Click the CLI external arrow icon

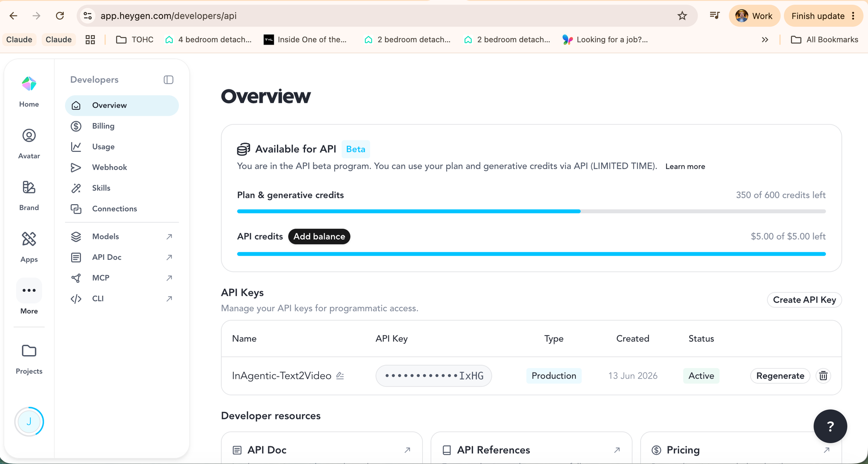coord(169,298)
